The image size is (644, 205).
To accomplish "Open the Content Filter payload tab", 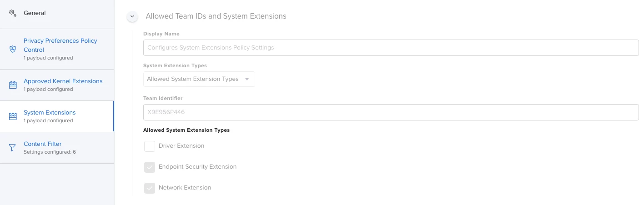I will [x=42, y=144].
